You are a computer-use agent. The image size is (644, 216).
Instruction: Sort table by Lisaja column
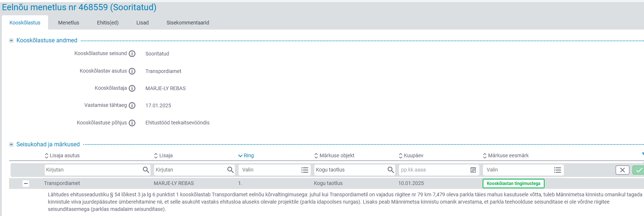[163, 155]
